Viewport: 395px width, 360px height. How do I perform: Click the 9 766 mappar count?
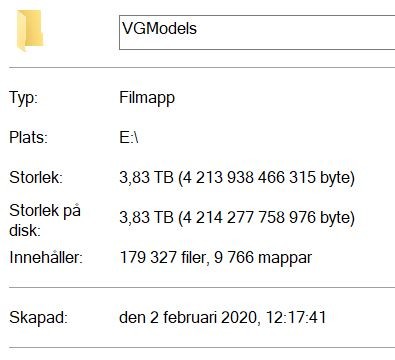point(263,257)
